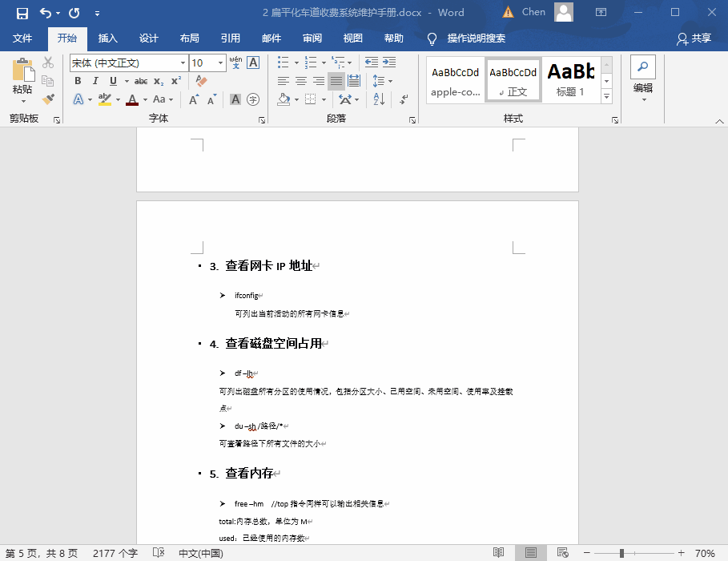Click the zoom slider in status bar
The width and height of the screenshot is (728, 561).
[x=621, y=553]
